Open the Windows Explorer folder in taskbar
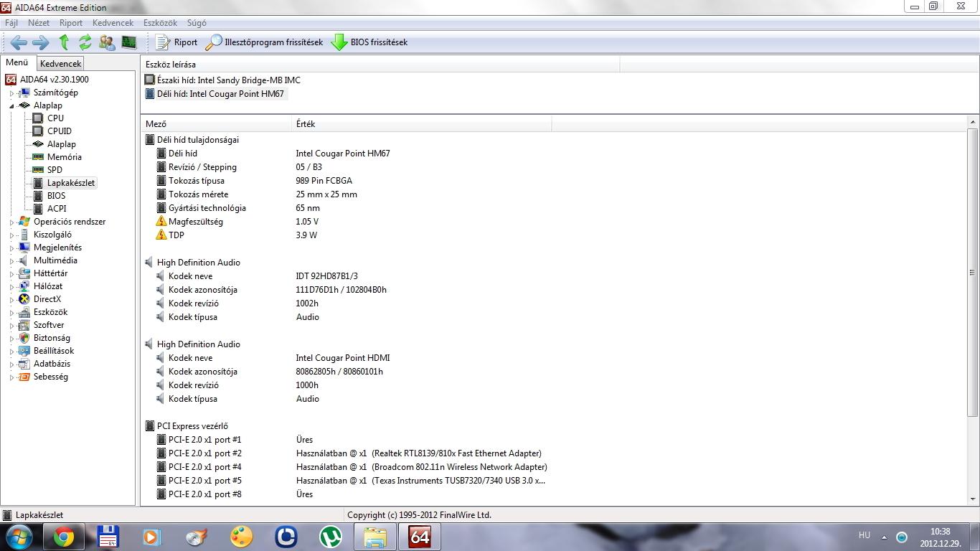Image resolution: width=980 pixels, height=551 pixels. (375, 537)
